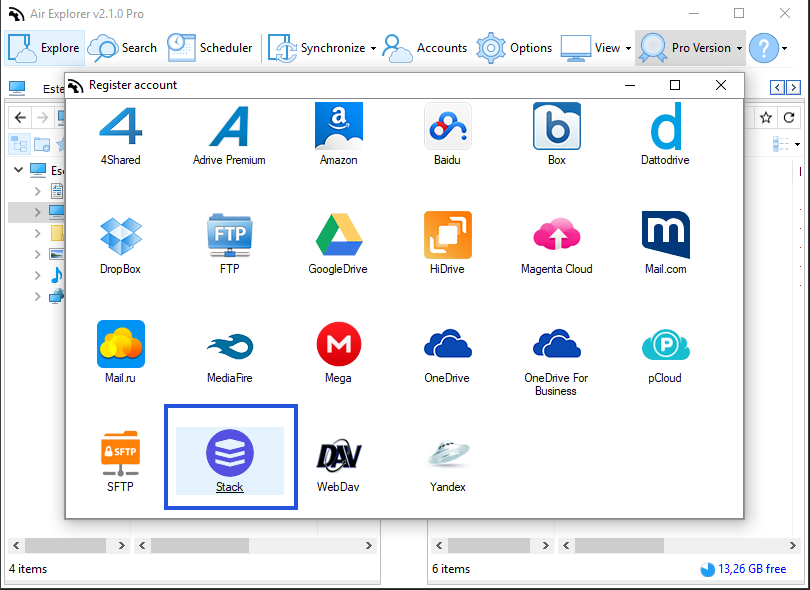The image size is (810, 590).
Task: Expand the yellow folder tree node
Action: [37, 233]
